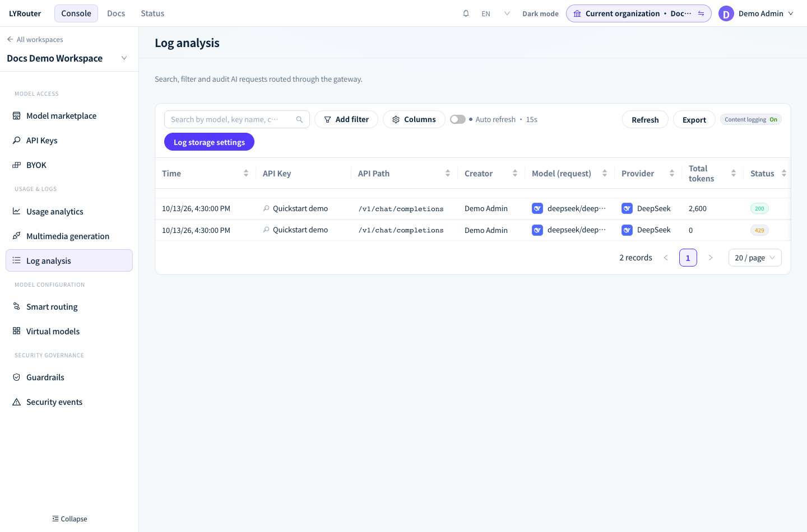The height and width of the screenshot is (532, 807).
Task: Toggle the Content logging On badge
Action: pos(751,119)
